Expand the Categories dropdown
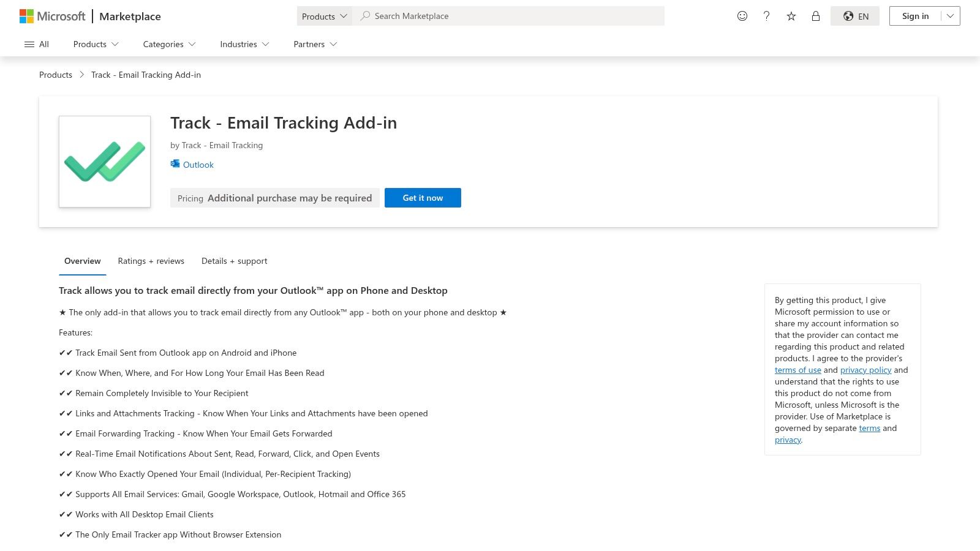 (168, 44)
